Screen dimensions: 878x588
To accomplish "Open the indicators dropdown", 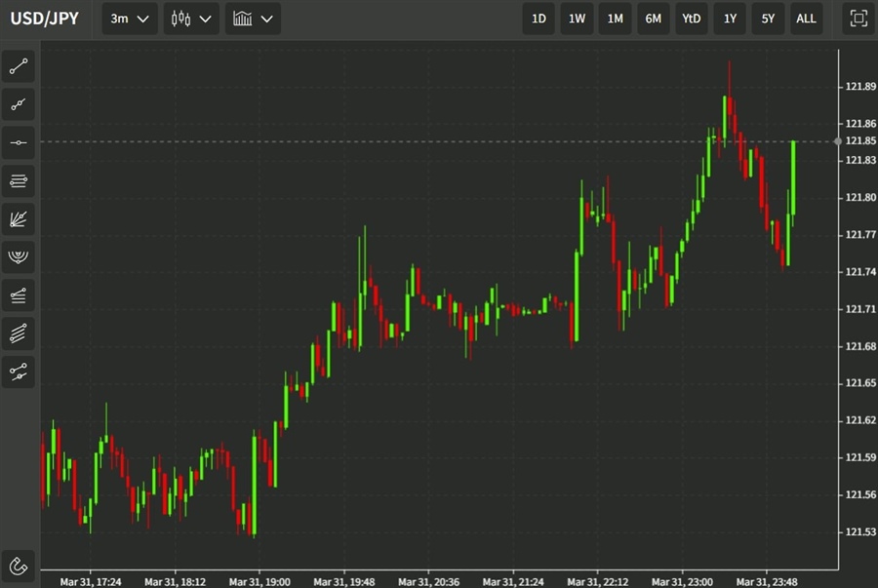I will [x=253, y=19].
